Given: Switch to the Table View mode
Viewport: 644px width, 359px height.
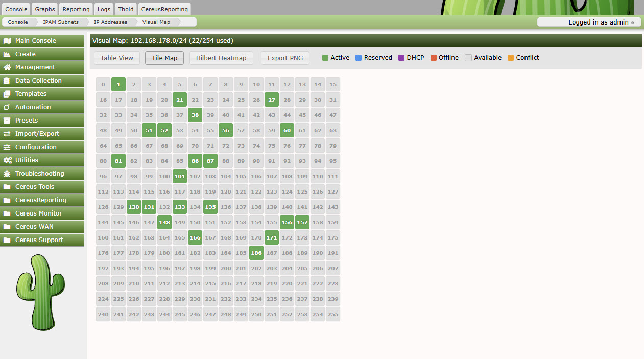Looking at the screenshot, I should coord(117,58).
